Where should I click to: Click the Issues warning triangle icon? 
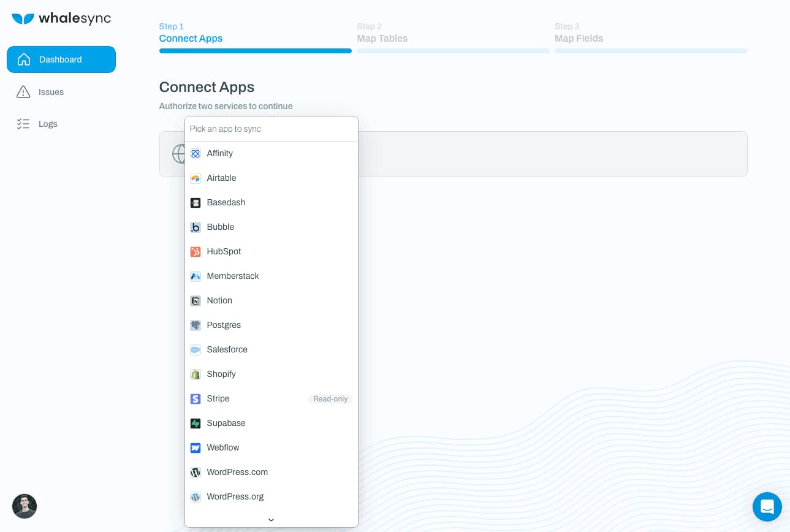point(23,92)
